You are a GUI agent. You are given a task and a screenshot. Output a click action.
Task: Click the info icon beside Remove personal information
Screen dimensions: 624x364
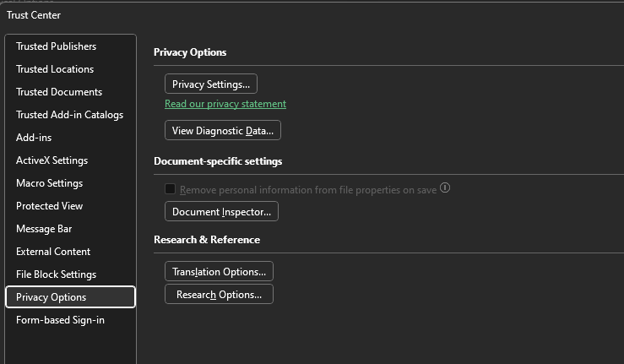(445, 188)
